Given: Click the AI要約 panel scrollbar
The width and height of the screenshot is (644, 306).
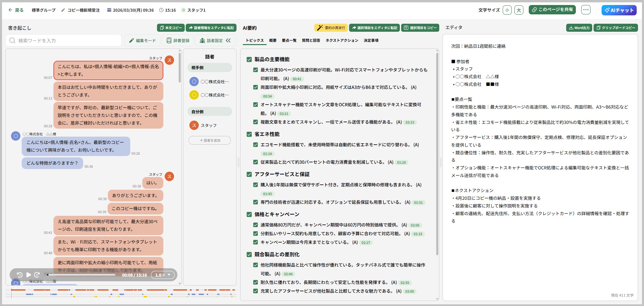Looking at the screenshot, I should tap(437, 154).
